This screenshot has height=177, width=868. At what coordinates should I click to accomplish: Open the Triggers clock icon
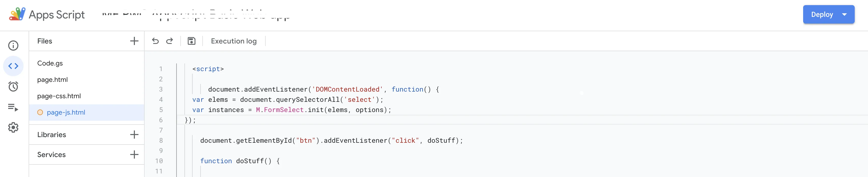13,87
